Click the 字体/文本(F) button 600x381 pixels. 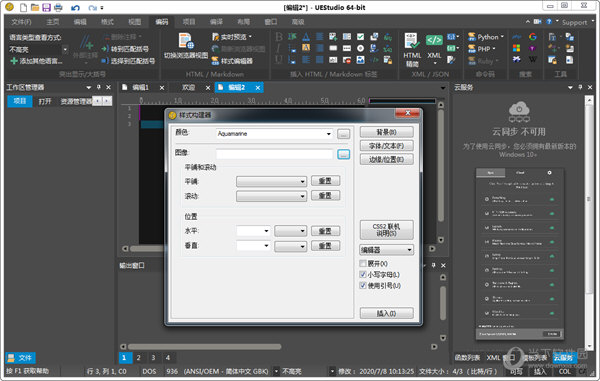click(x=386, y=146)
